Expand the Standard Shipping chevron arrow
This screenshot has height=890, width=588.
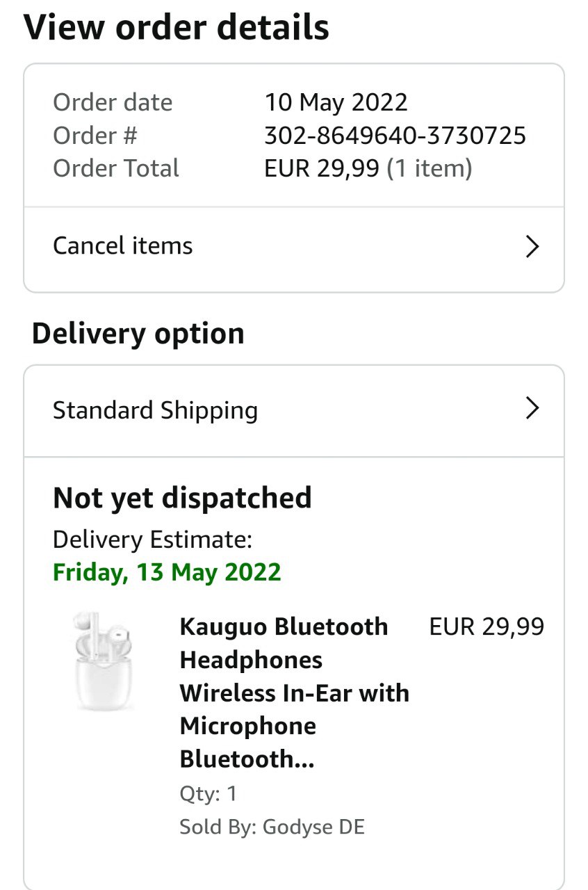532,408
